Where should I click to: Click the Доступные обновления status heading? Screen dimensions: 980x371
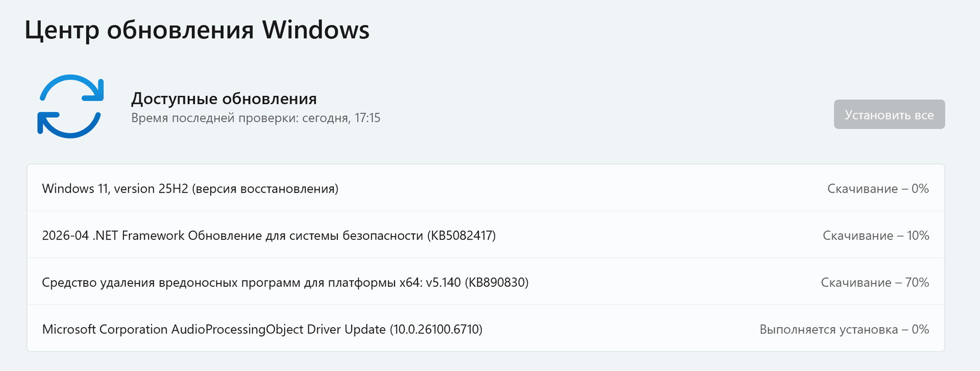pyautogui.click(x=224, y=98)
